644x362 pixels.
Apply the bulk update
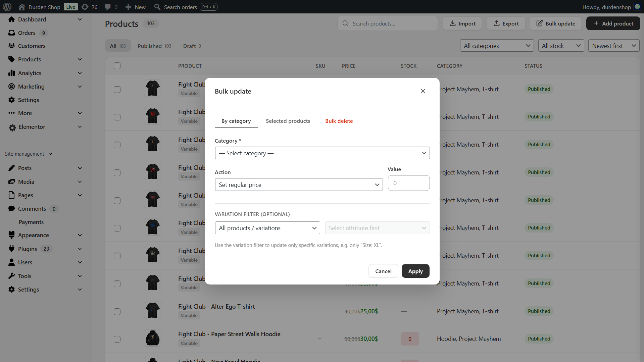pyautogui.click(x=415, y=271)
